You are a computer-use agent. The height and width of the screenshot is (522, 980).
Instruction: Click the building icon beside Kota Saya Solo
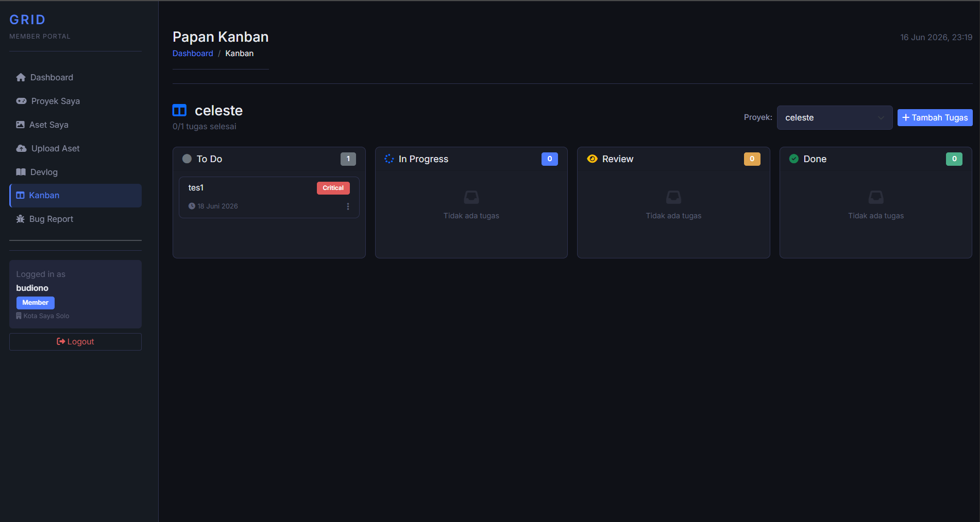pyautogui.click(x=19, y=316)
